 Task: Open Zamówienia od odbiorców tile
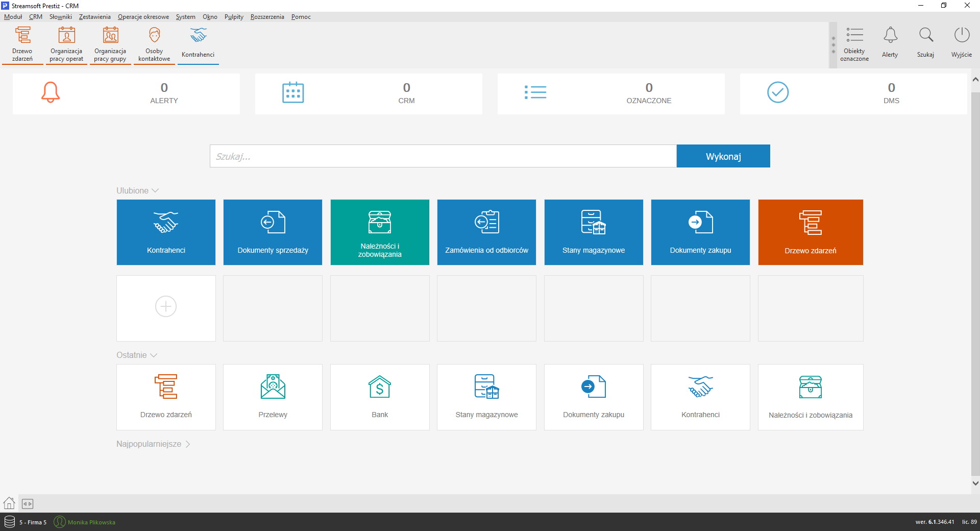[x=486, y=232]
